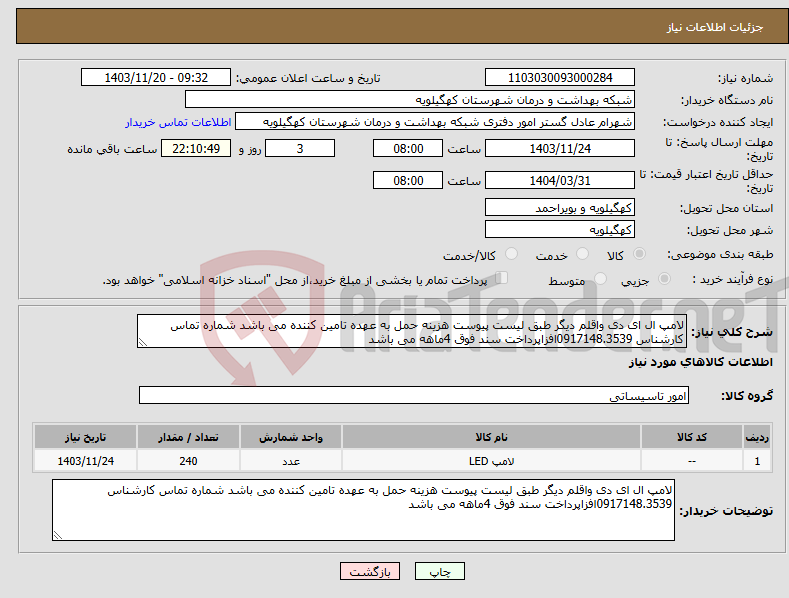This screenshot has width=789, height=598.
Task: Click the response deadline date 1403/11/24 field
Action: (x=560, y=148)
